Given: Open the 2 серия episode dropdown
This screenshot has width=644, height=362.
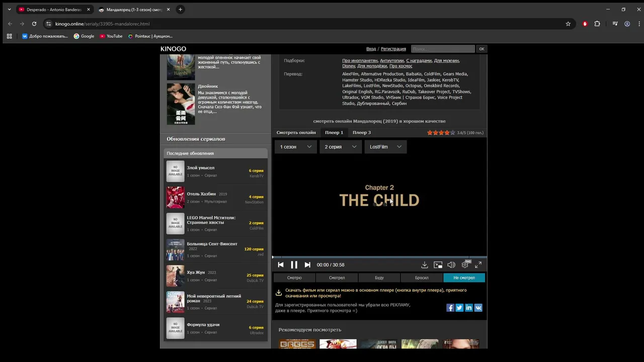Looking at the screenshot, I should [x=341, y=147].
